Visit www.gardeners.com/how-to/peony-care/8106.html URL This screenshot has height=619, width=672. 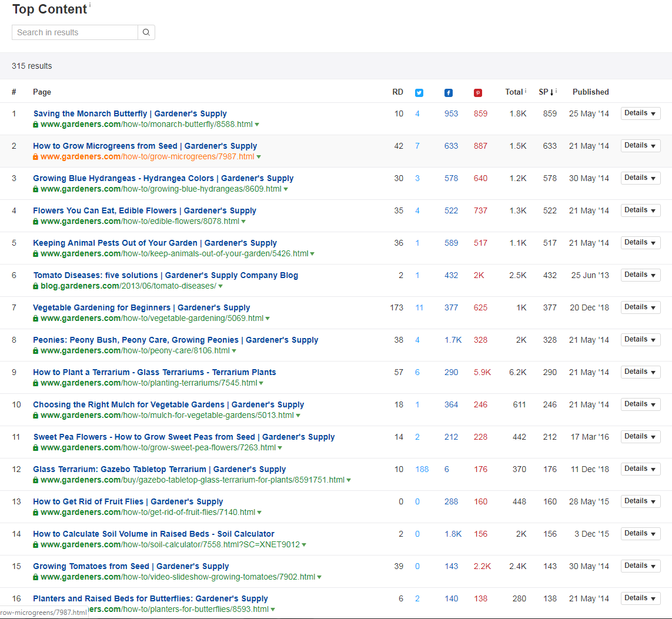(135, 351)
